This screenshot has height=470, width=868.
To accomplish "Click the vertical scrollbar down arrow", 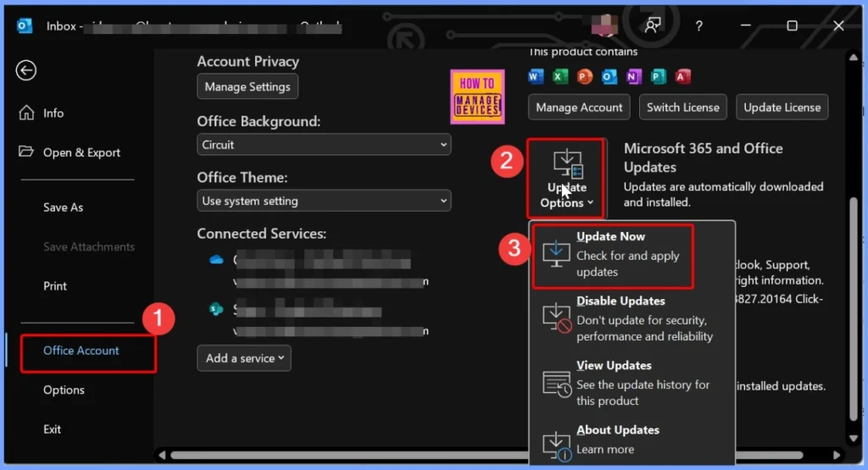I will tap(854, 439).
